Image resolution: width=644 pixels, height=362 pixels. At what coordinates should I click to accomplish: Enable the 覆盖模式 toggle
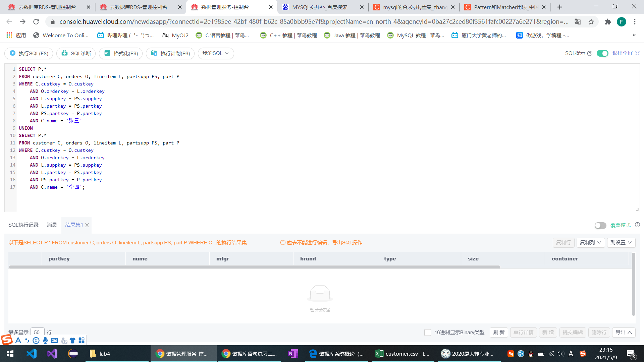(600, 225)
